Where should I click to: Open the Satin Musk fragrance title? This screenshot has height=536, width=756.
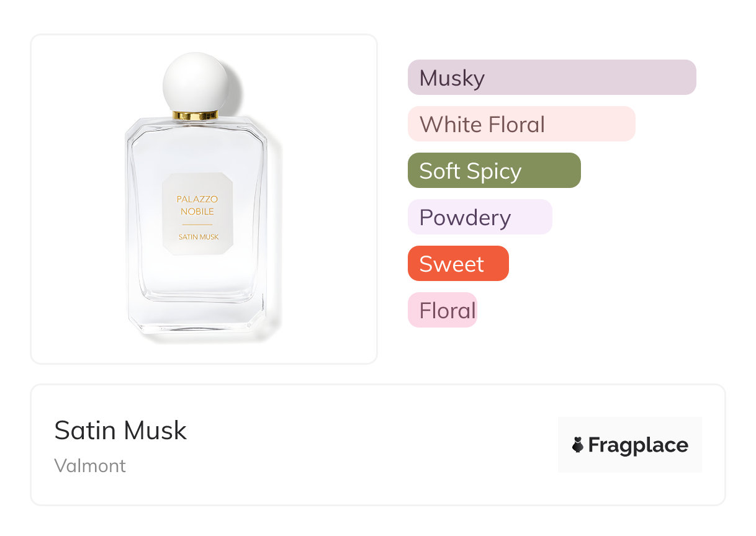point(120,430)
